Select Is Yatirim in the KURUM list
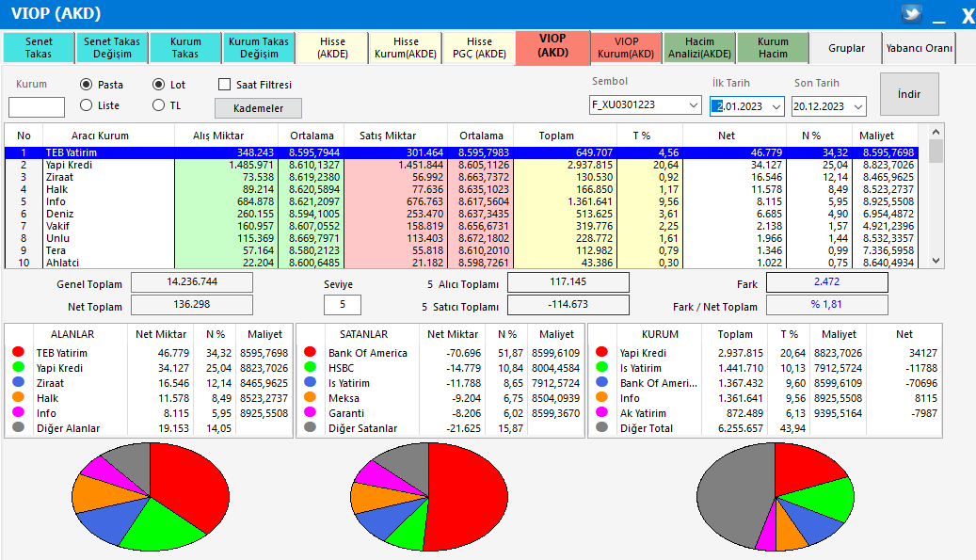The height and width of the screenshot is (560, 976). pyautogui.click(x=765, y=368)
